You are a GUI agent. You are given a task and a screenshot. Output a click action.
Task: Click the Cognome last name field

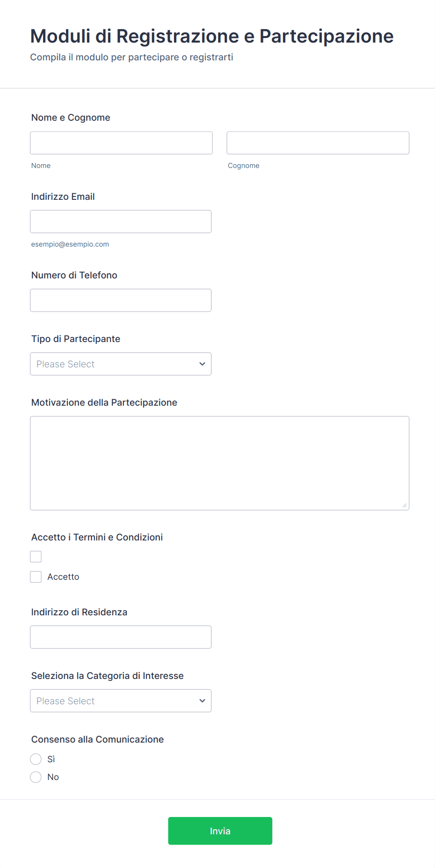pyautogui.click(x=318, y=143)
